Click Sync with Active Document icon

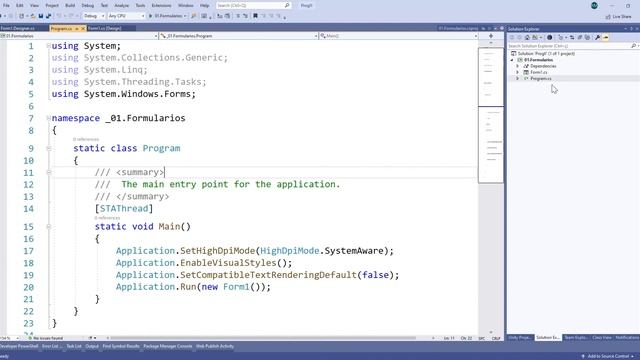(x=572, y=37)
